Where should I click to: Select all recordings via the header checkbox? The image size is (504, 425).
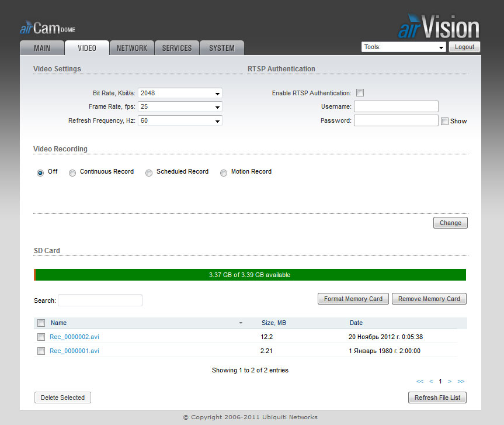[41, 323]
